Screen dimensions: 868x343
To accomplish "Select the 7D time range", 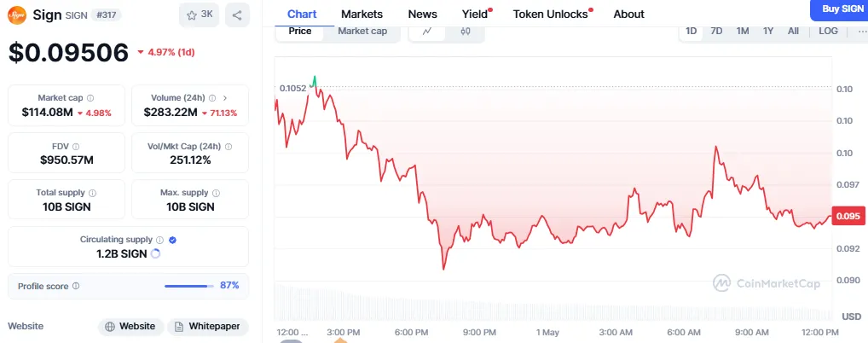I will (717, 32).
